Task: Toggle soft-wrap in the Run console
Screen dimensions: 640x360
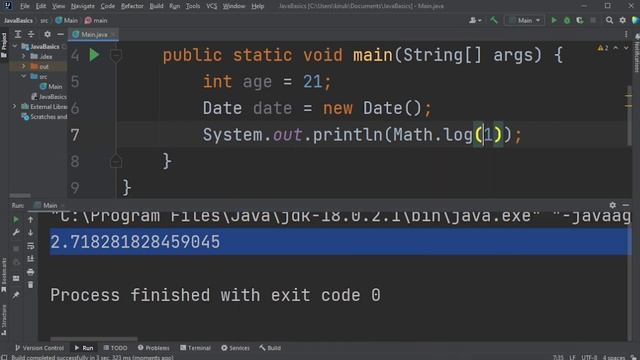Action: pyautogui.click(x=31, y=246)
